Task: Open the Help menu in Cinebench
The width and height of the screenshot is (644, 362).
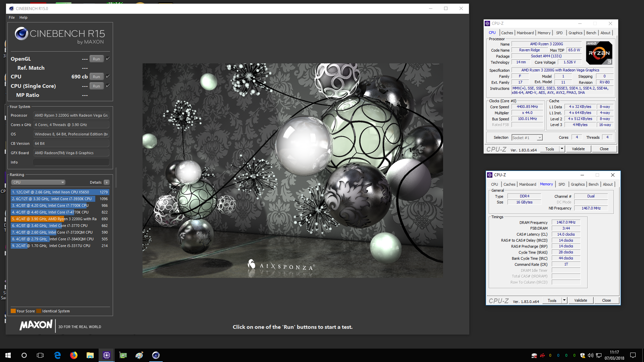Action: tap(23, 17)
